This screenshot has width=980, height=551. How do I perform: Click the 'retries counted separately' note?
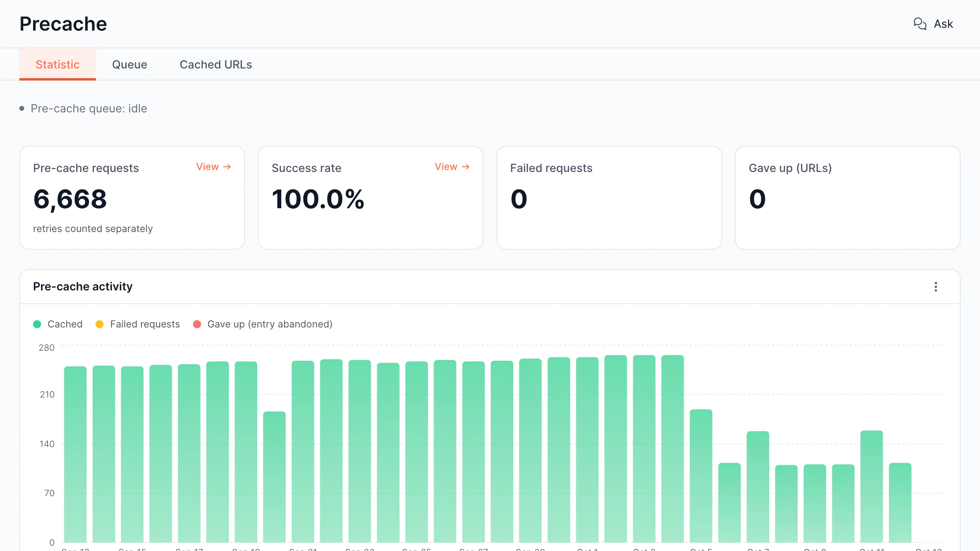click(93, 229)
